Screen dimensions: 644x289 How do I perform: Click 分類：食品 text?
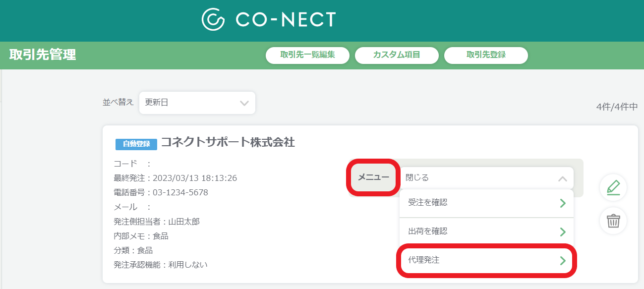point(133,250)
